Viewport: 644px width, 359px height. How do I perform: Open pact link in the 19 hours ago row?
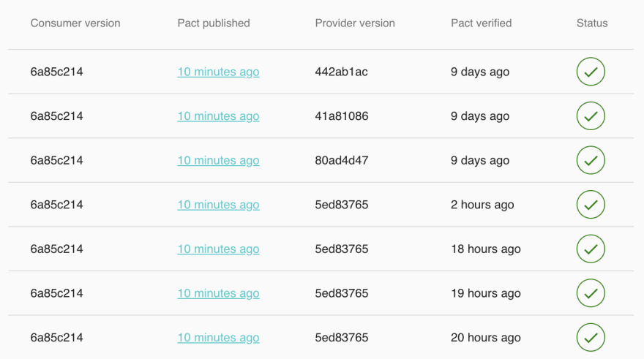click(218, 293)
